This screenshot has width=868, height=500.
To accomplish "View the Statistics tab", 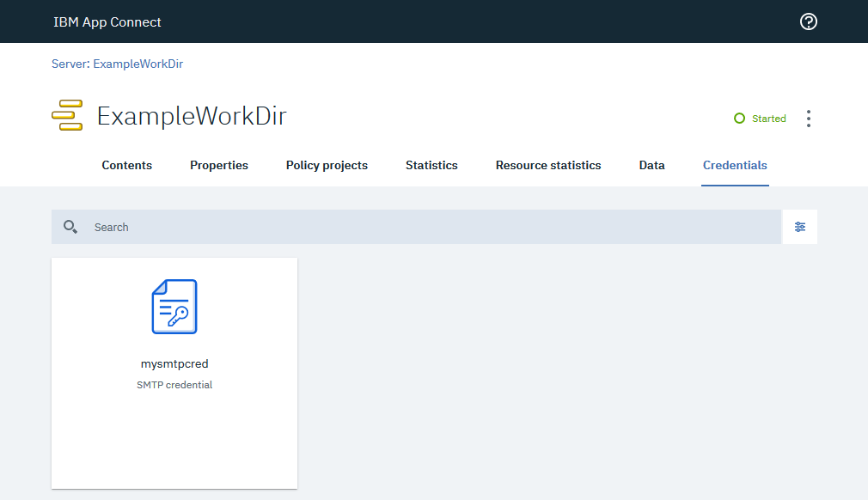I will tap(431, 165).
